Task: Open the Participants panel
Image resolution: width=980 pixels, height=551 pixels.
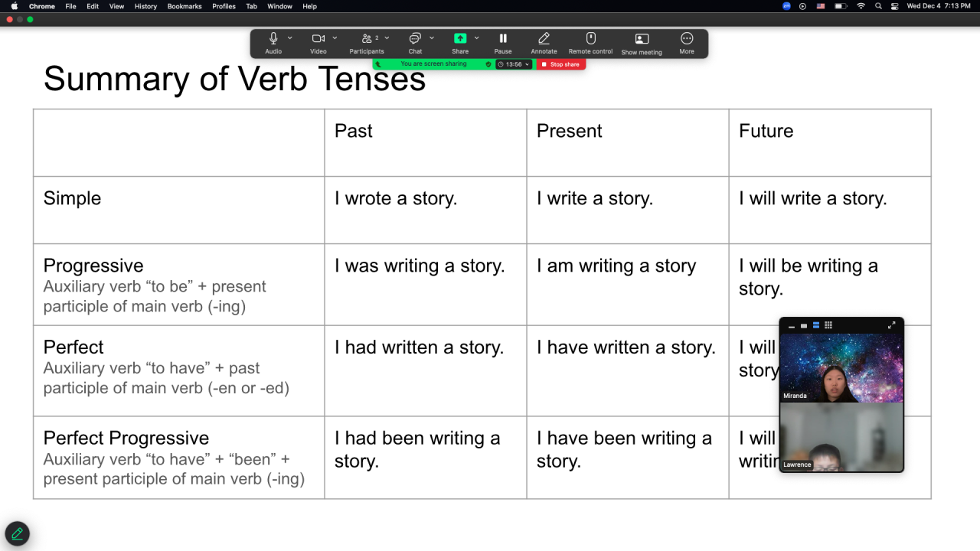Action: [367, 38]
